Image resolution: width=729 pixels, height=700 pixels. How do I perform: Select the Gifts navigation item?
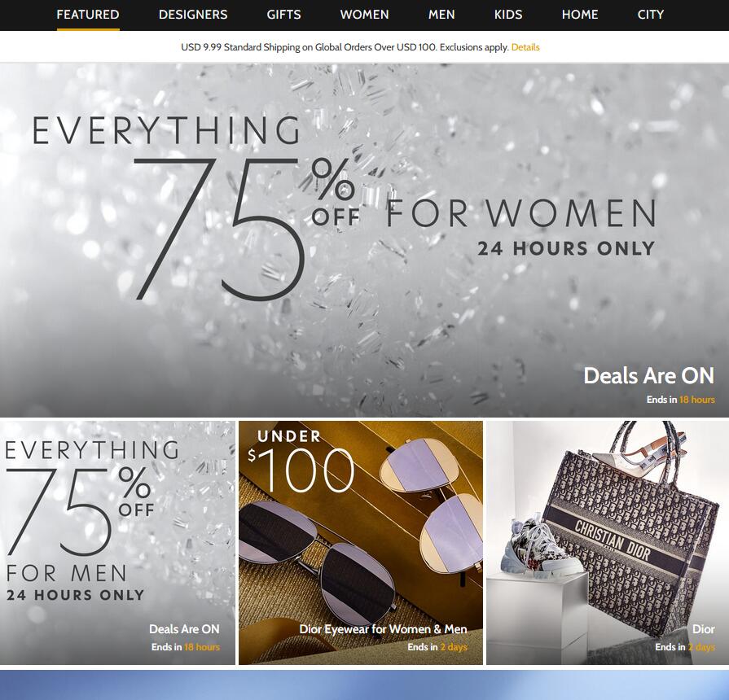click(x=283, y=15)
